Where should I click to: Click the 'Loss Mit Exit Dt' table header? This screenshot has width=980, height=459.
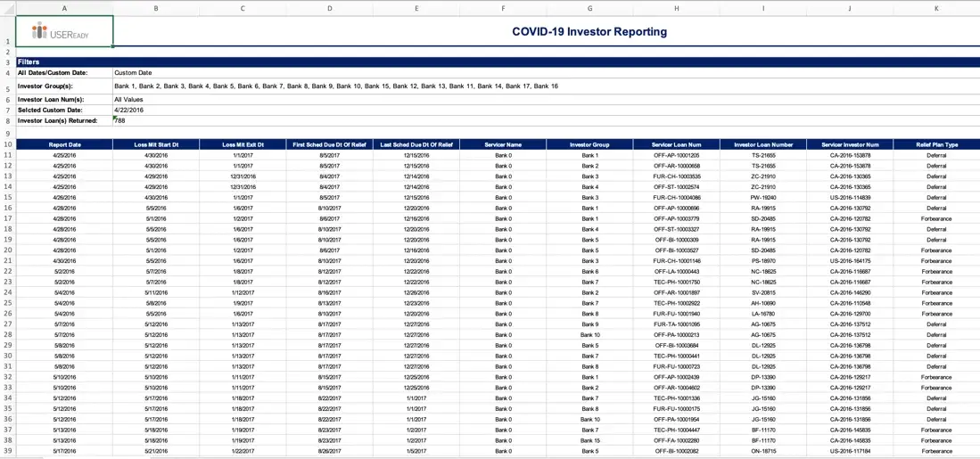[x=243, y=145]
